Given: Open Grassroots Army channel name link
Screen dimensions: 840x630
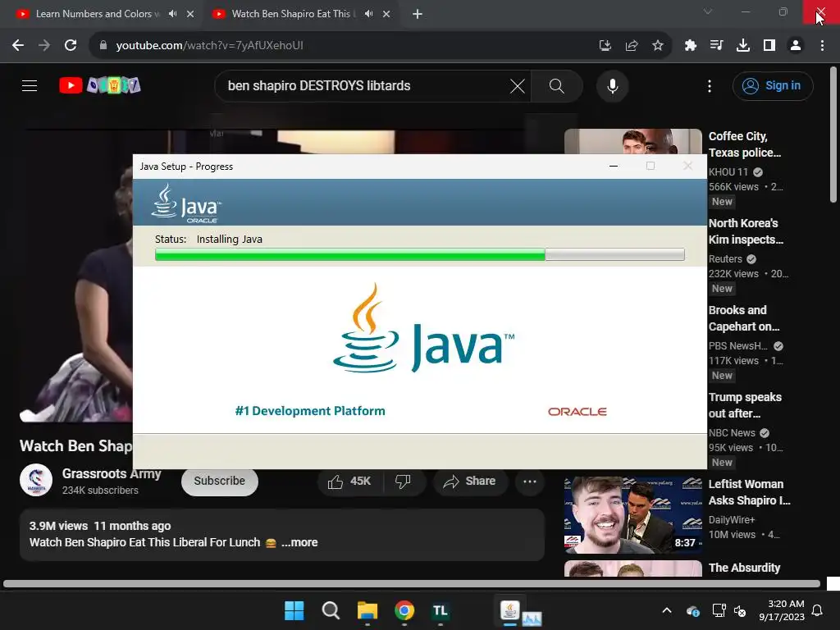Looking at the screenshot, I should coord(112,473).
